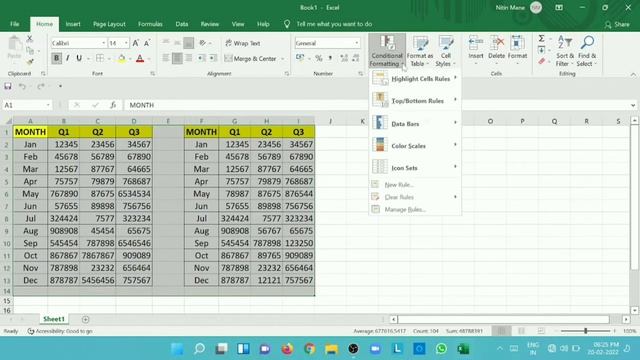Adjust the zoom slider

tap(585, 331)
